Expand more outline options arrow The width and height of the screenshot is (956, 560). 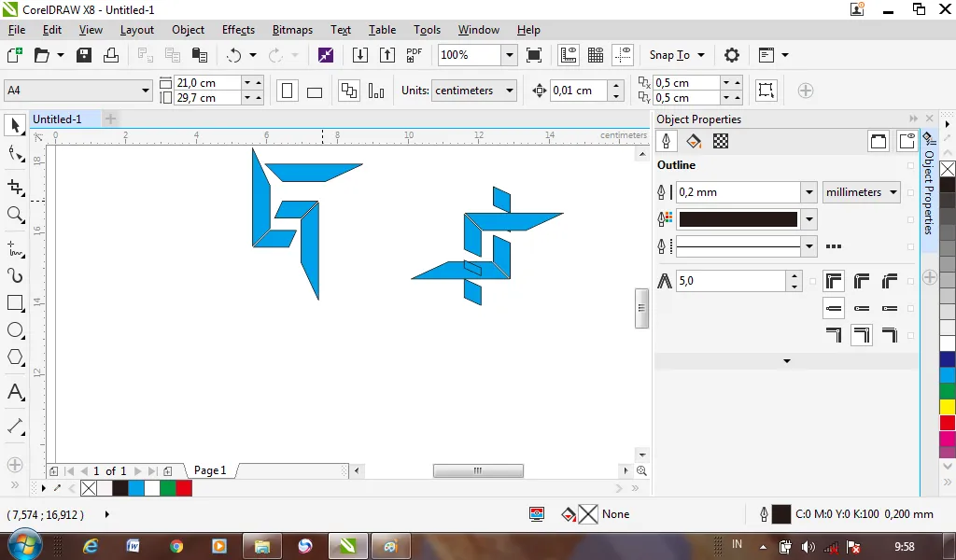coord(786,361)
